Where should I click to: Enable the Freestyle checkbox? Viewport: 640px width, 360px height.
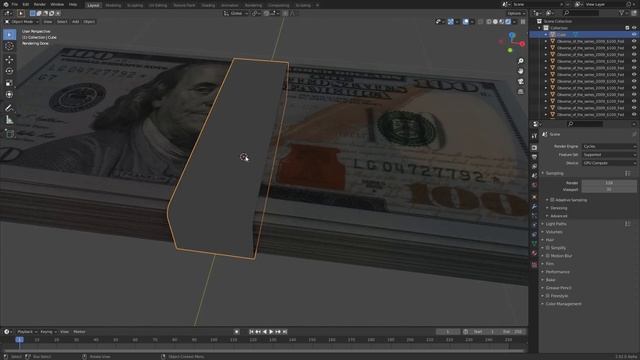(548, 296)
